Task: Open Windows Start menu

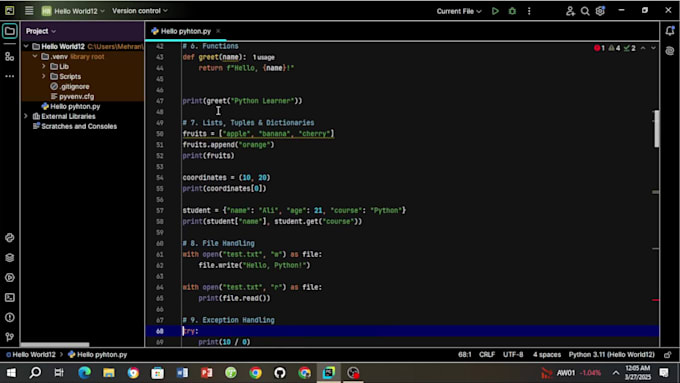Action: click(11, 373)
